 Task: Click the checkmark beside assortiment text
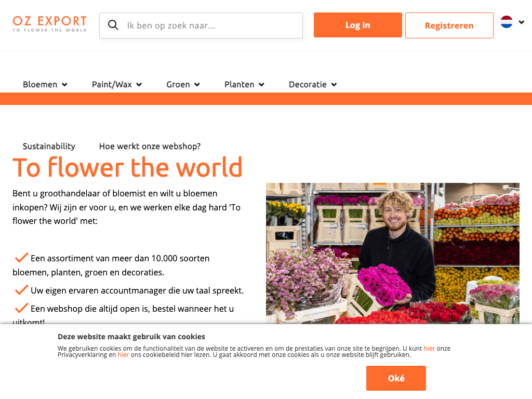coord(21,258)
